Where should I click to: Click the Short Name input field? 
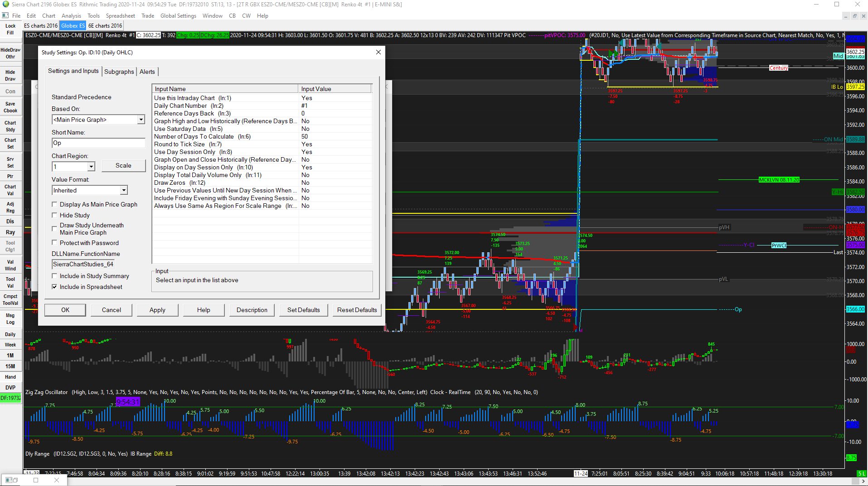tap(98, 143)
